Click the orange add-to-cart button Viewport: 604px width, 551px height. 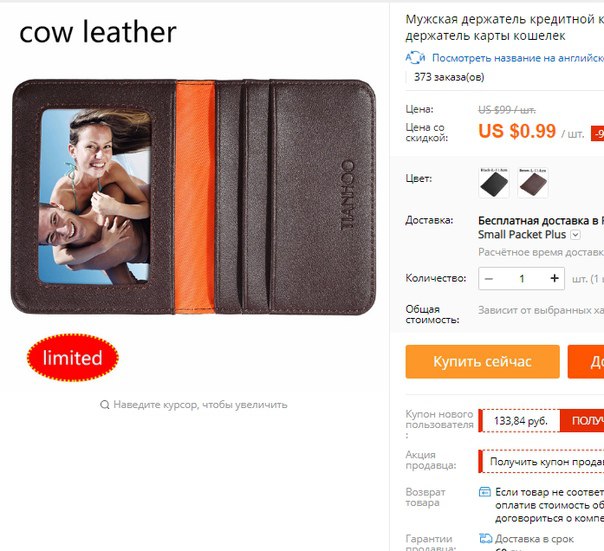(x=586, y=361)
